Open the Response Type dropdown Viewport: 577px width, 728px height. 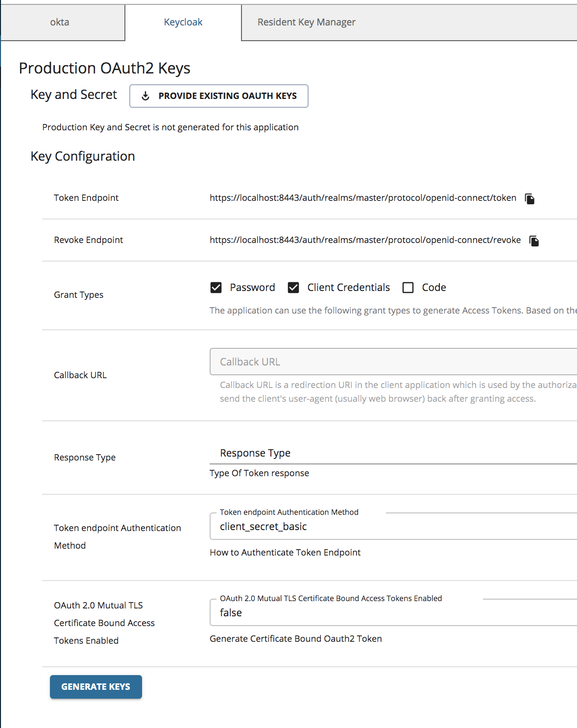coord(343,453)
